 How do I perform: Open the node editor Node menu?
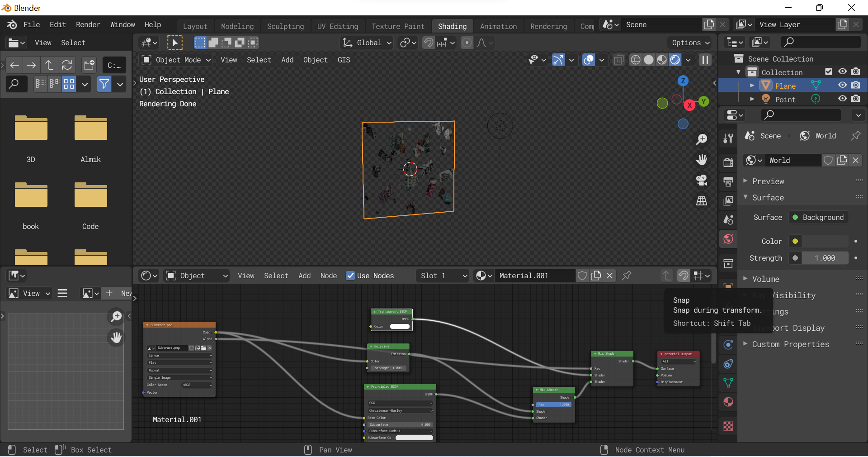click(x=329, y=276)
